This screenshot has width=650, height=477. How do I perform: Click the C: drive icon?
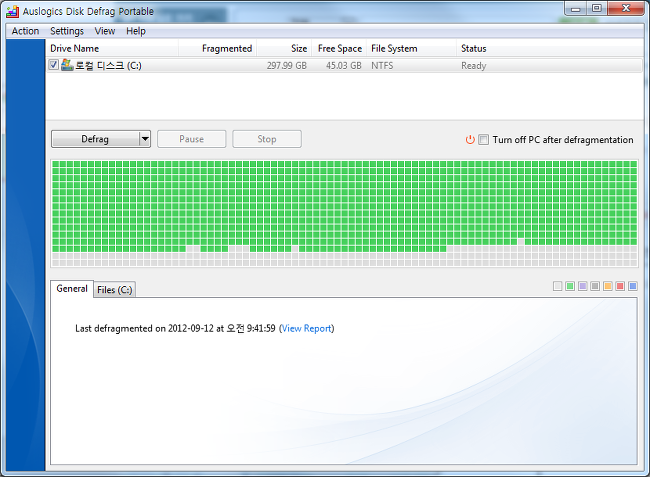(67, 65)
